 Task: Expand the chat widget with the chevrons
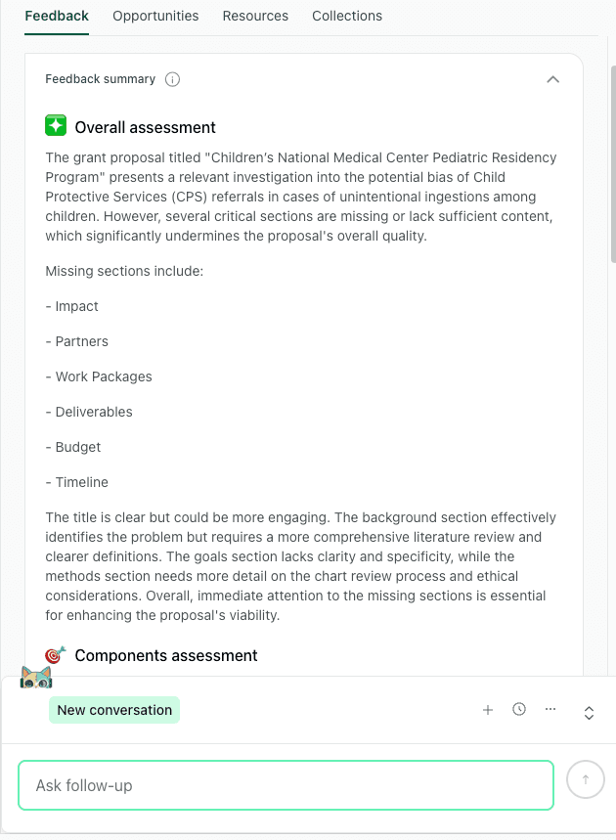coord(589,713)
